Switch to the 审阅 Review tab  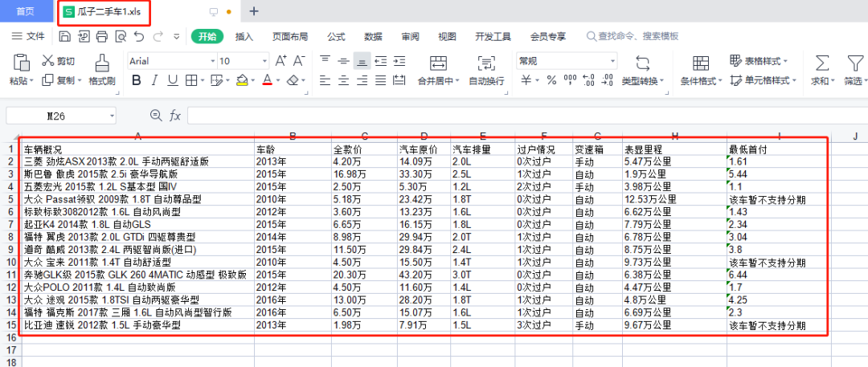click(410, 36)
